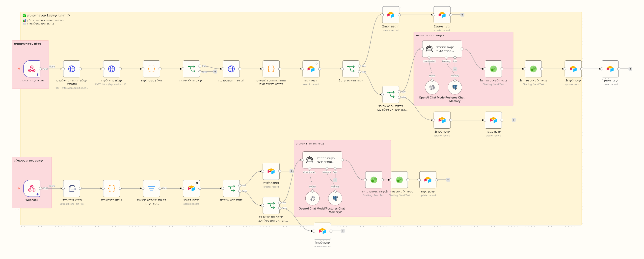Select the OpenAI Chat Model sub-node

click(432, 87)
